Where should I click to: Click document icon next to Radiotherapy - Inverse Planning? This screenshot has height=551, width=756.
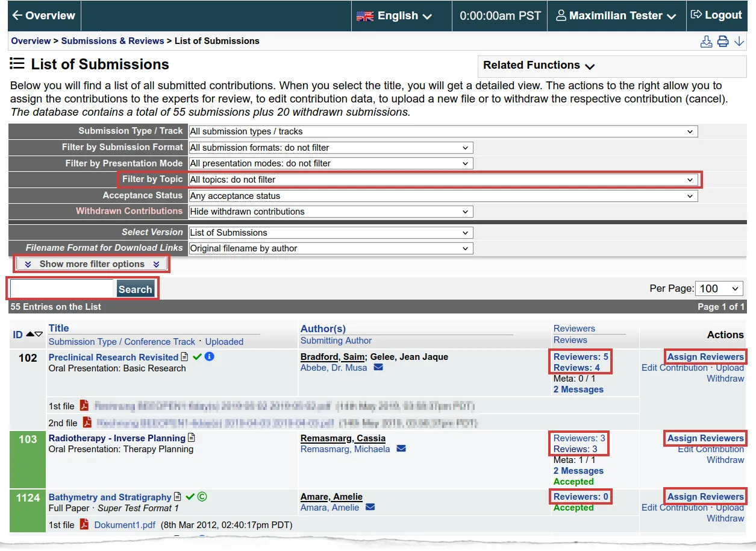(x=192, y=438)
